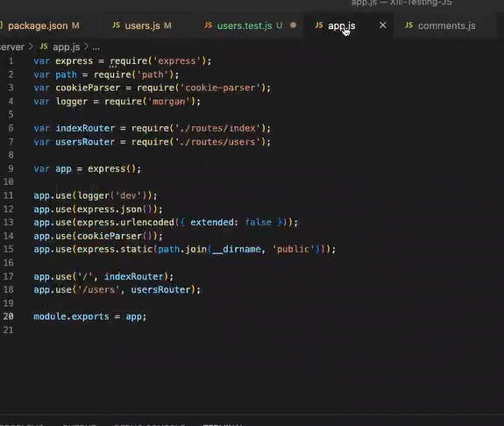The width and height of the screenshot is (504, 426).
Task: Click line number 1 in gutter
Action: pyautogui.click(x=11, y=60)
